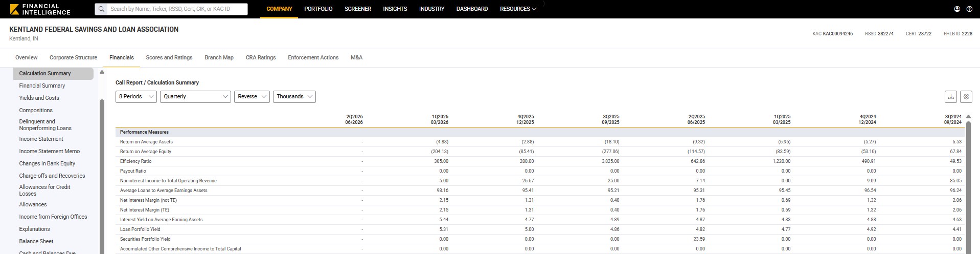Click the 2Q2026 column header
Image resolution: width=980 pixels, height=254 pixels.
pyautogui.click(x=354, y=119)
